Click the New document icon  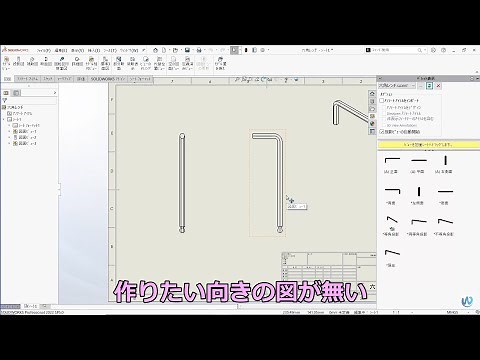coord(164,50)
